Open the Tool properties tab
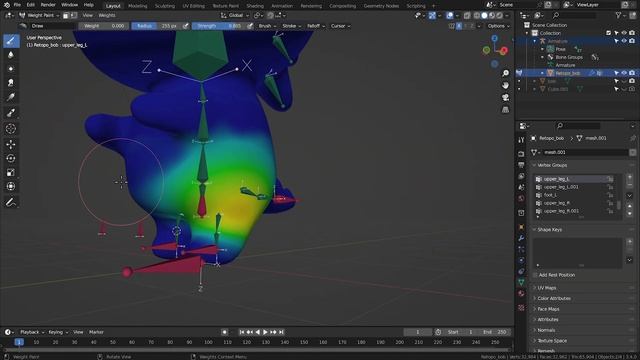The image size is (640, 360). [521, 140]
